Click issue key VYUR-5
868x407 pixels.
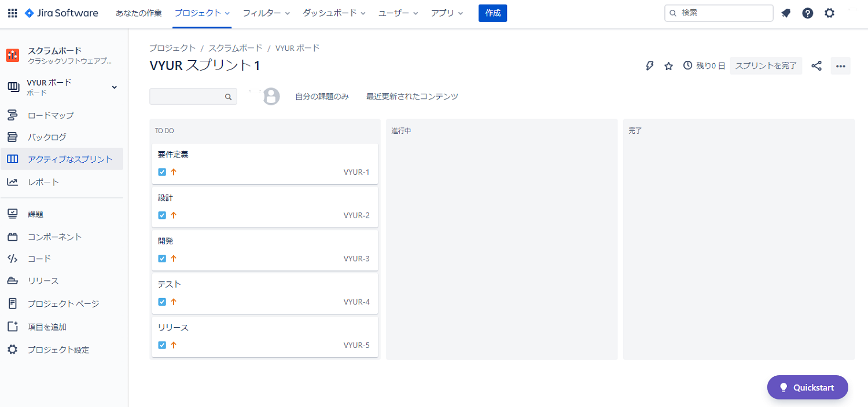(356, 345)
